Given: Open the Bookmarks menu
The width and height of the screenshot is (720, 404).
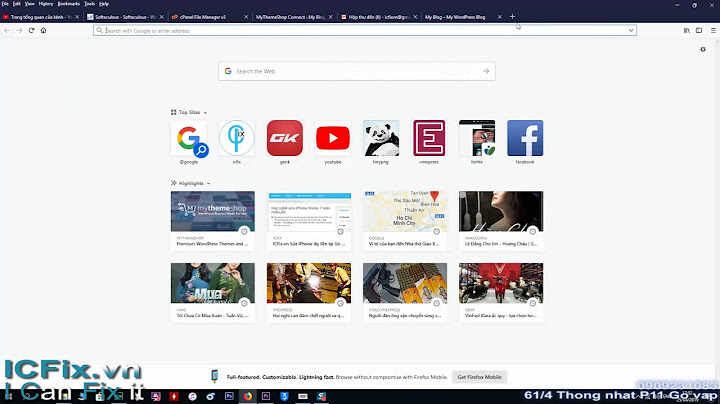Looking at the screenshot, I should pyautogui.click(x=69, y=4).
